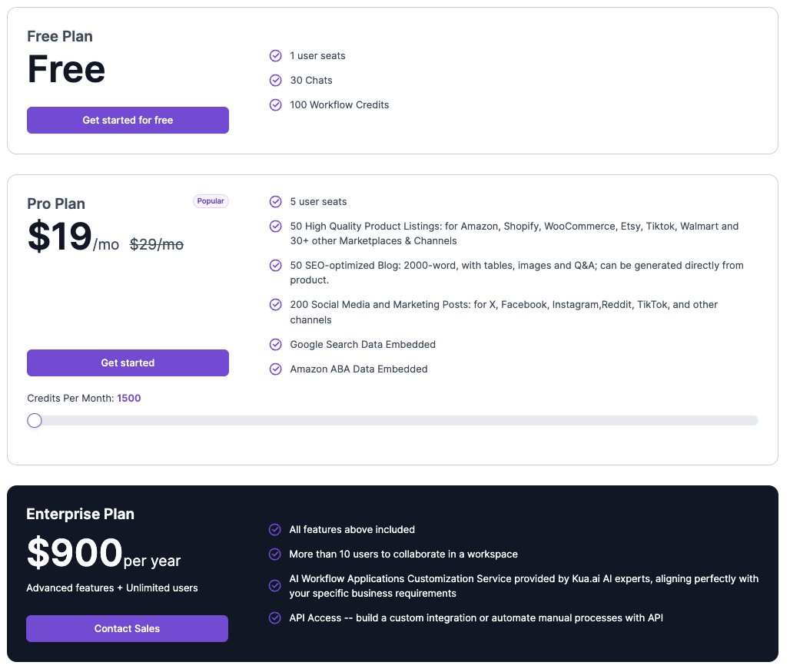
Task: Click the checkmark icon beside 1 user seats
Action: [275, 56]
